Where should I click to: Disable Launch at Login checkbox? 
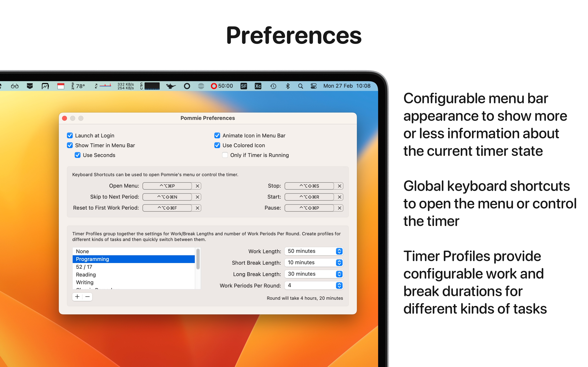tap(70, 135)
